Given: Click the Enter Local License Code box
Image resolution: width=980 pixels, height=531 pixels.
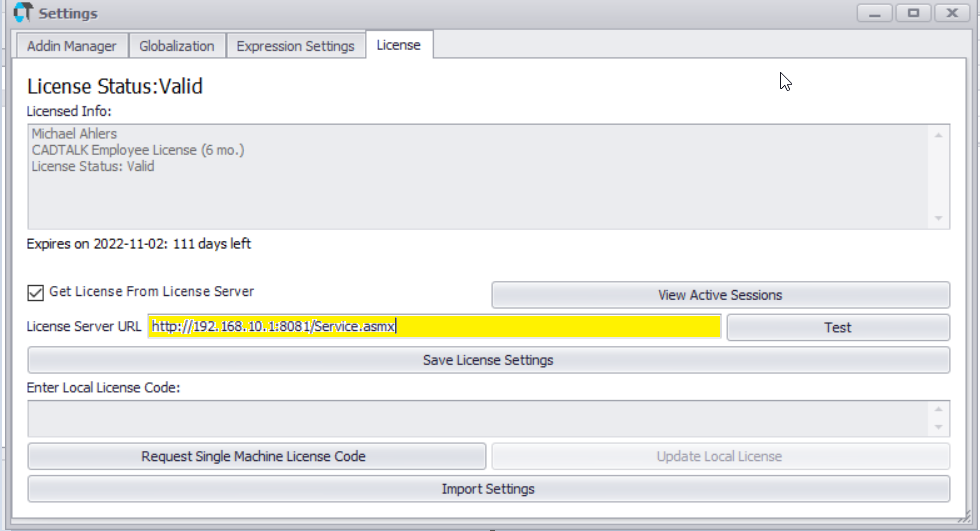Looking at the screenshot, I should [479, 419].
